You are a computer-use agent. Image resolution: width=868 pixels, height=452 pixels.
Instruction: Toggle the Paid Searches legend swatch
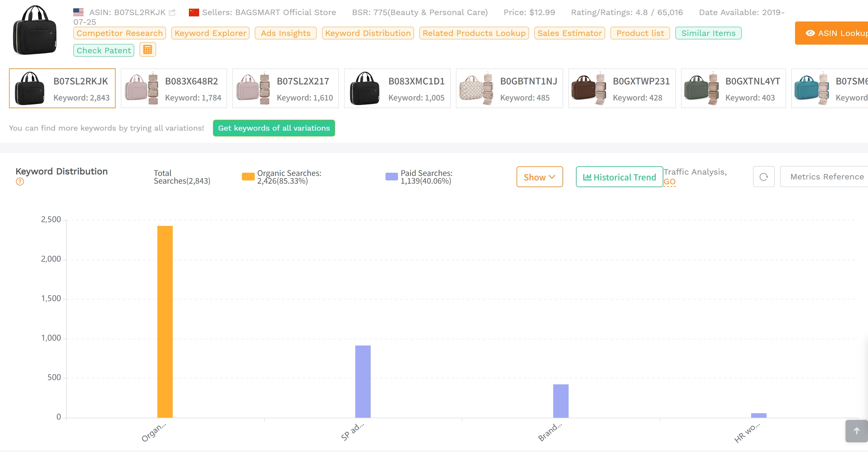click(392, 177)
